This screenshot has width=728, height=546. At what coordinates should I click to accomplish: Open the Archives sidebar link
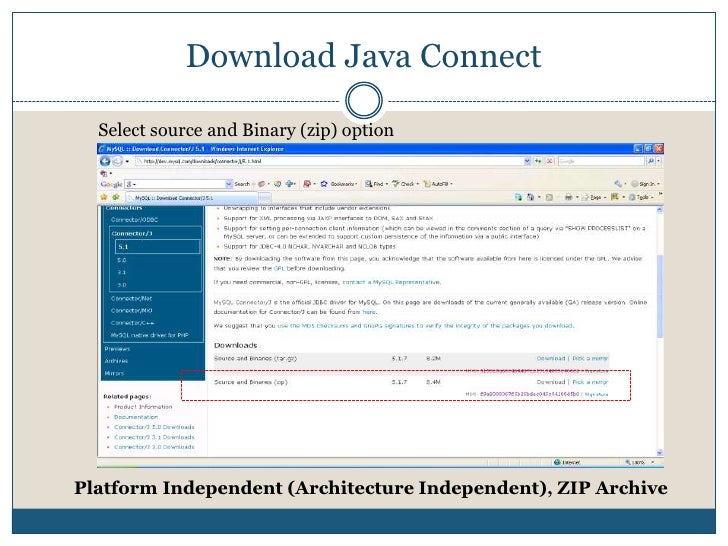tap(117, 361)
